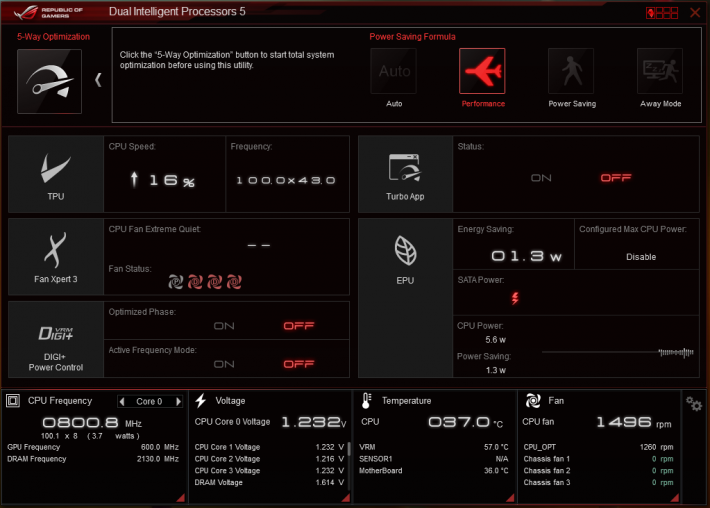The width and height of the screenshot is (710, 508).
Task: Click the ROG Republic of Gamers logo
Action: pyautogui.click(x=48, y=12)
